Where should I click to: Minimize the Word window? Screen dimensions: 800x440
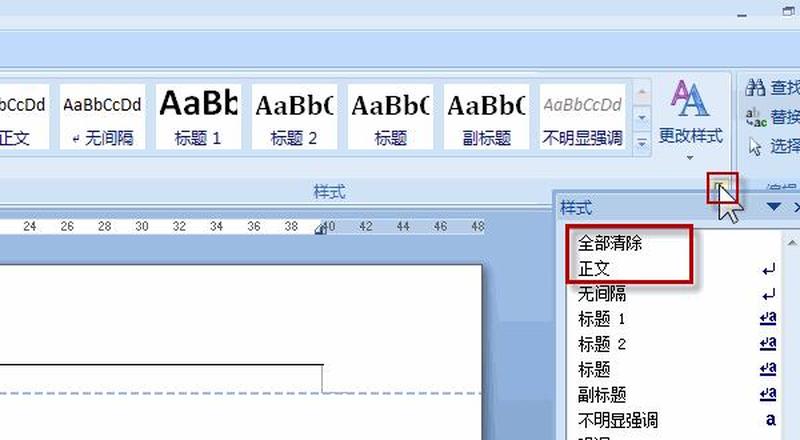pyautogui.click(x=742, y=15)
